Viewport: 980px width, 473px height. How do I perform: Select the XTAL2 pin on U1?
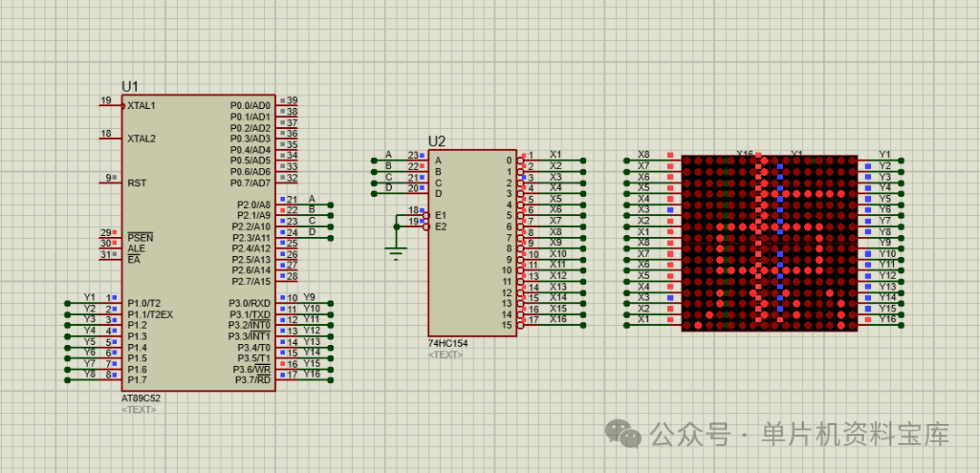[x=142, y=139]
